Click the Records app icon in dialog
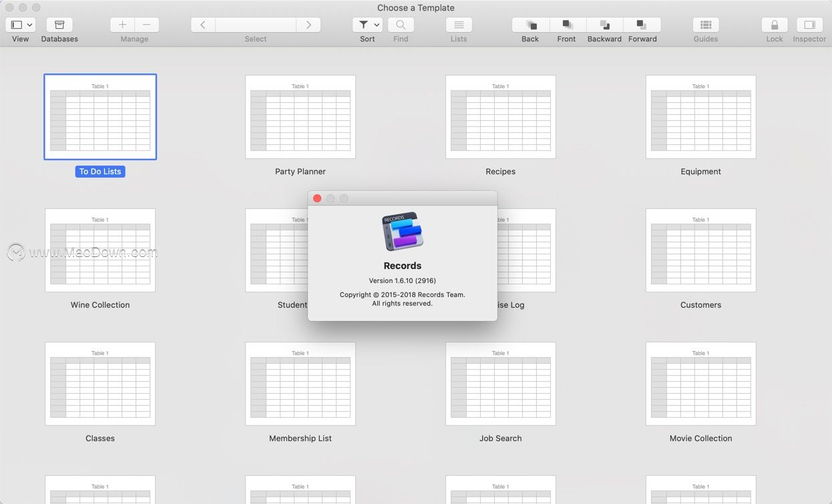Image resolution: width=832 pixels, height=504 pixels. point(403,232)
